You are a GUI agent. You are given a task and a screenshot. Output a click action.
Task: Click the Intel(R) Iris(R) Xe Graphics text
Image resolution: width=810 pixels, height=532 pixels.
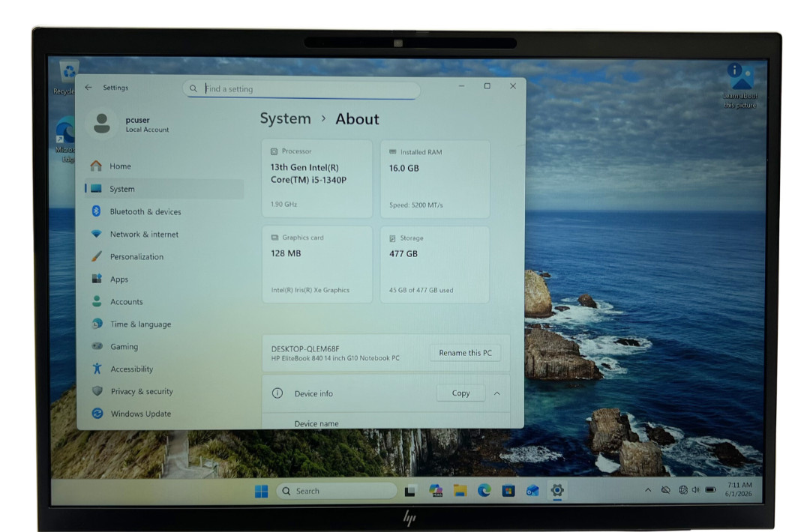[x=310, y=290]
